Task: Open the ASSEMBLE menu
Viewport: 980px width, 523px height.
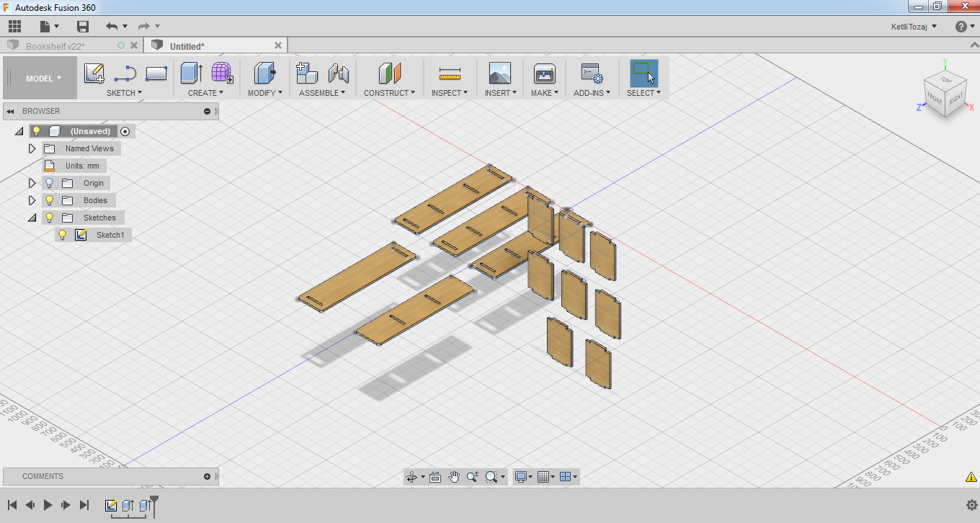Action: tap(322, 93)
